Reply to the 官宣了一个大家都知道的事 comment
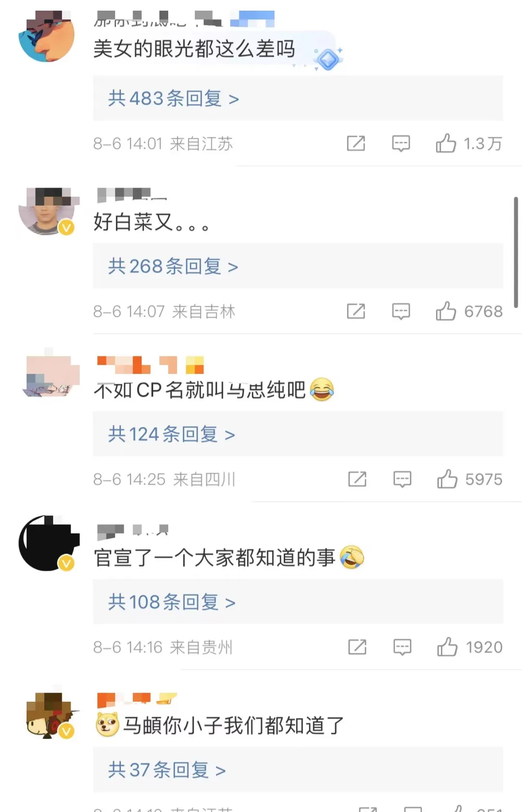This screenshot has height=812, width=522. tap(402, 647)
